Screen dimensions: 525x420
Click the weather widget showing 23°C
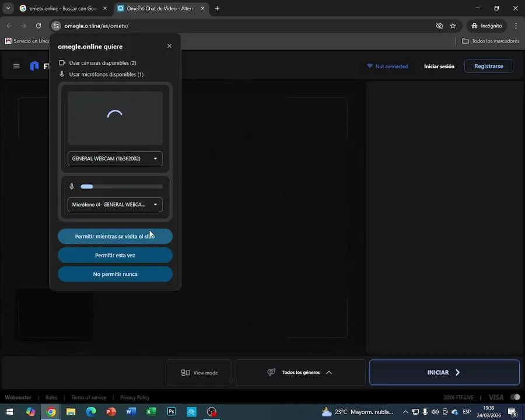point(357,412)
